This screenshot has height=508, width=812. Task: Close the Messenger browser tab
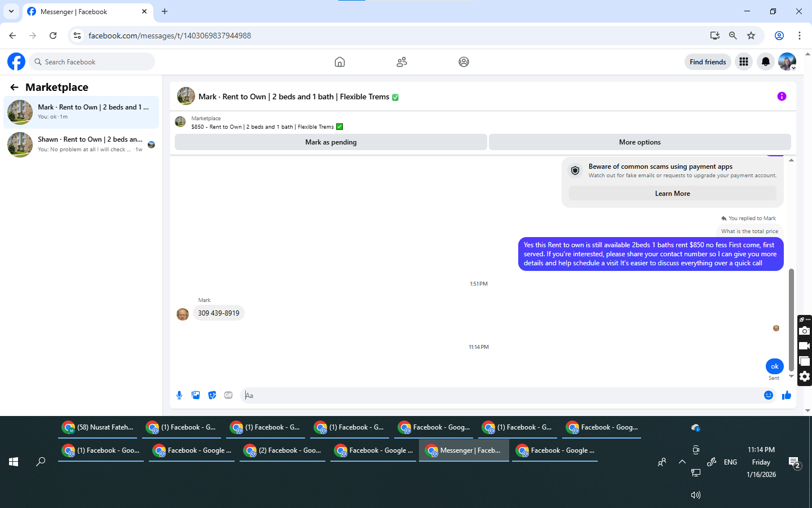click(144, 11)
